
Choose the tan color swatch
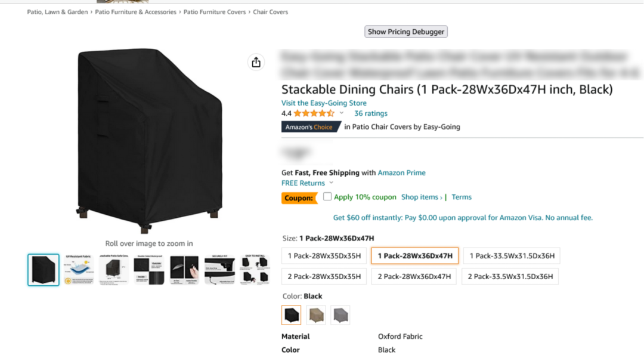[316, 315]
